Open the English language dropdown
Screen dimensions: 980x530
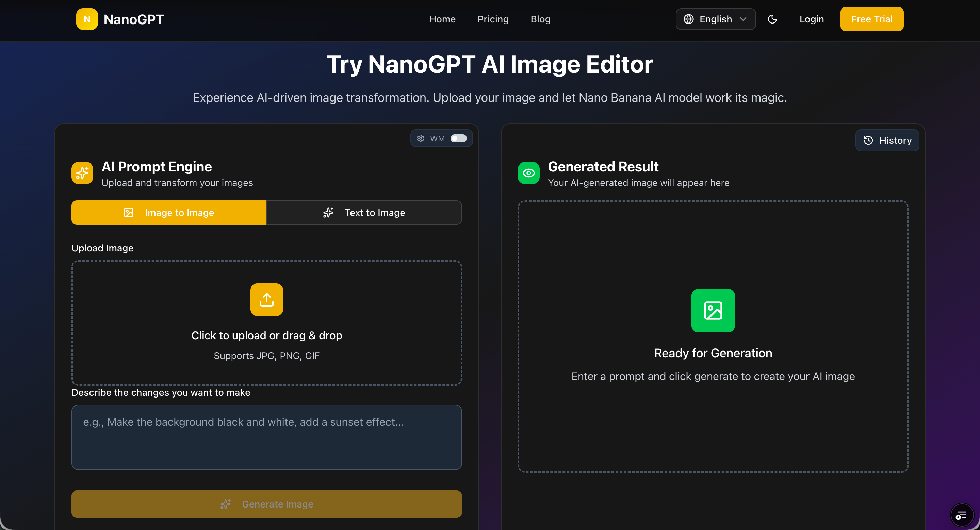pos(716,19)
